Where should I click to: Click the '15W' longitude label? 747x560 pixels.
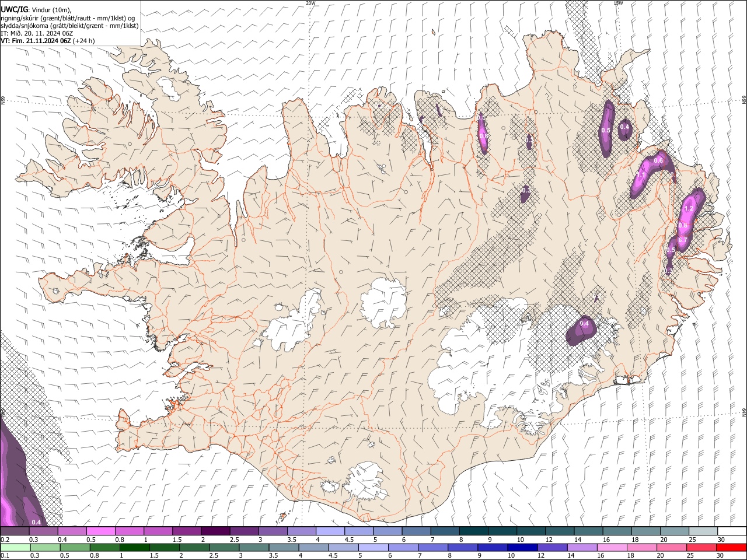click(618, 3)
